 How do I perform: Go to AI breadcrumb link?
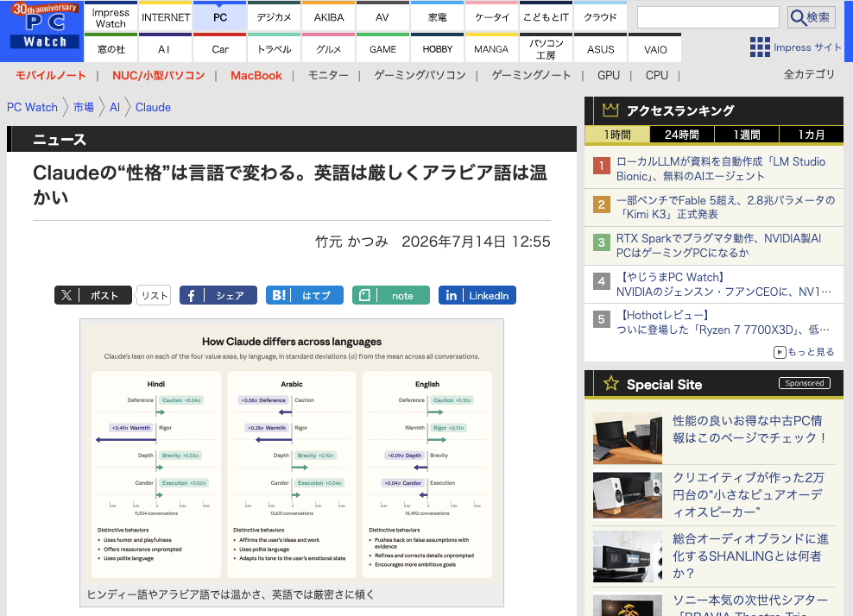pyautogui.click(x=114, y=107)
